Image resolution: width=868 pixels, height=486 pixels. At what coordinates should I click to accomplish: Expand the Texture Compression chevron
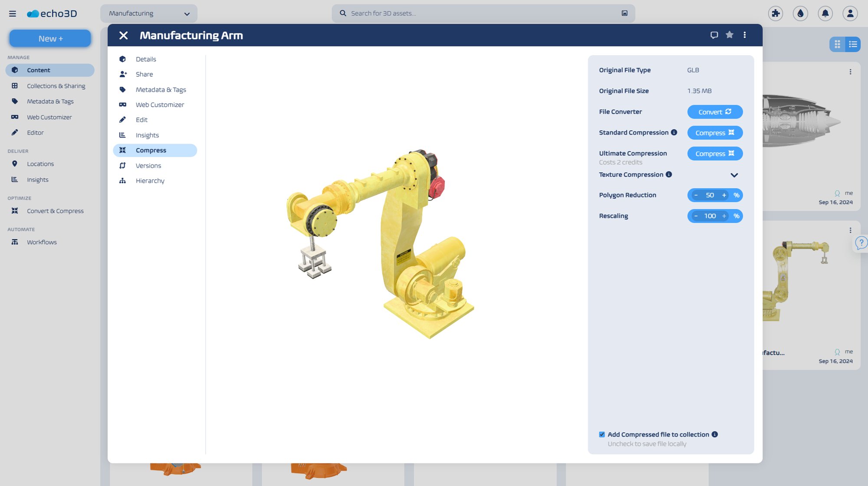point(734,175)
